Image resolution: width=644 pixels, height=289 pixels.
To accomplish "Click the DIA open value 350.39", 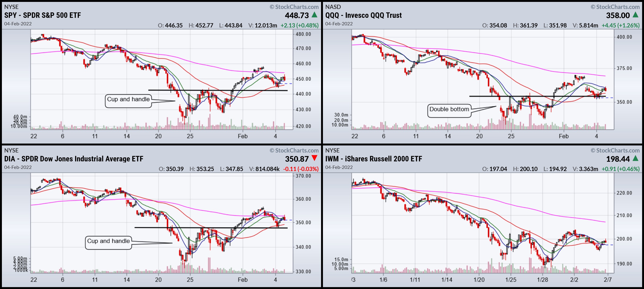I will [175, 169].
